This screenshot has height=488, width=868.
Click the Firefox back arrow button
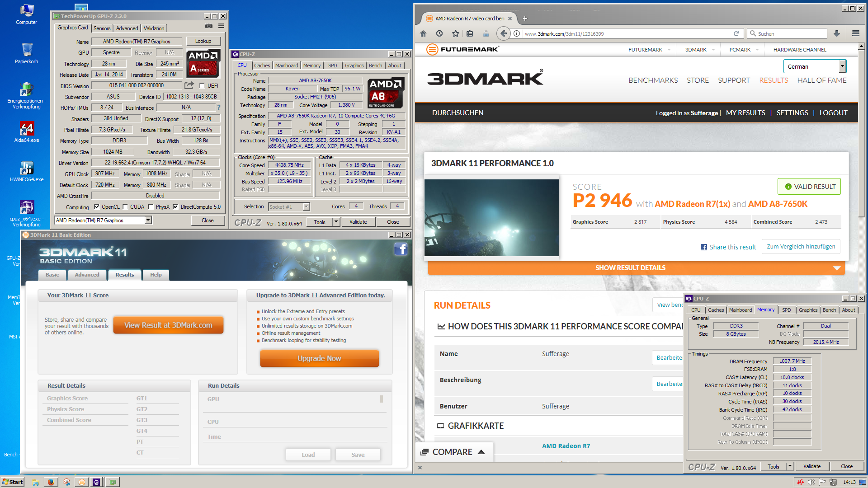pos(503,33)
